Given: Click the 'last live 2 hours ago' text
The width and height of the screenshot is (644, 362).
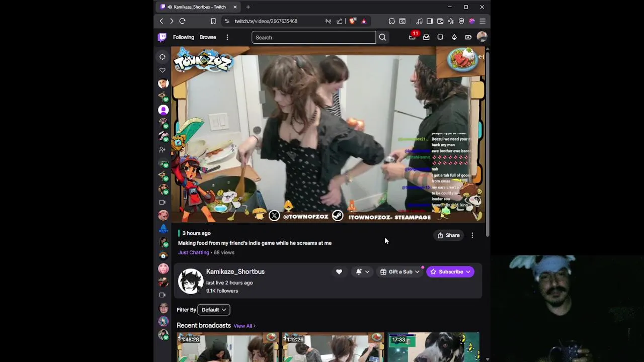Looking at the screenshot, I should point(229,283).
